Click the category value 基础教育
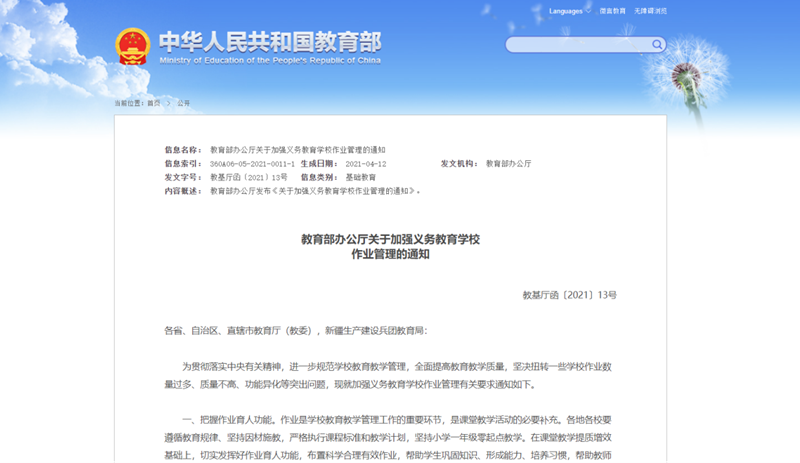 click(361, 178)
